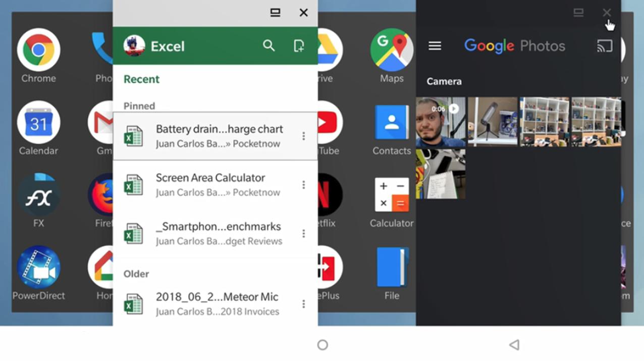The image size is (644, 361).
Task: Close the Google Photos window
Action: point(607,13)
